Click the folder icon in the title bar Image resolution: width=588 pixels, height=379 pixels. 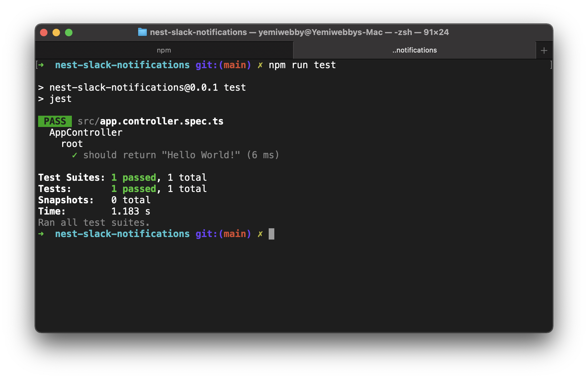142,32
